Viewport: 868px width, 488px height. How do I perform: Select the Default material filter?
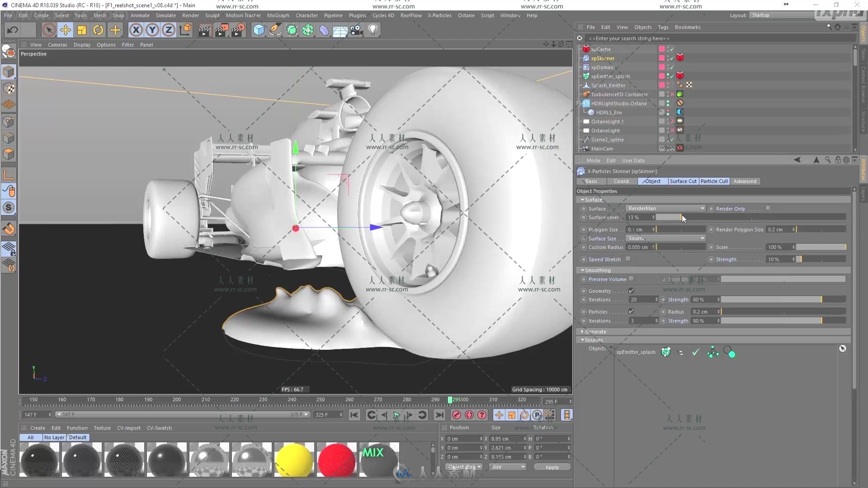click(x=78, y=437)
